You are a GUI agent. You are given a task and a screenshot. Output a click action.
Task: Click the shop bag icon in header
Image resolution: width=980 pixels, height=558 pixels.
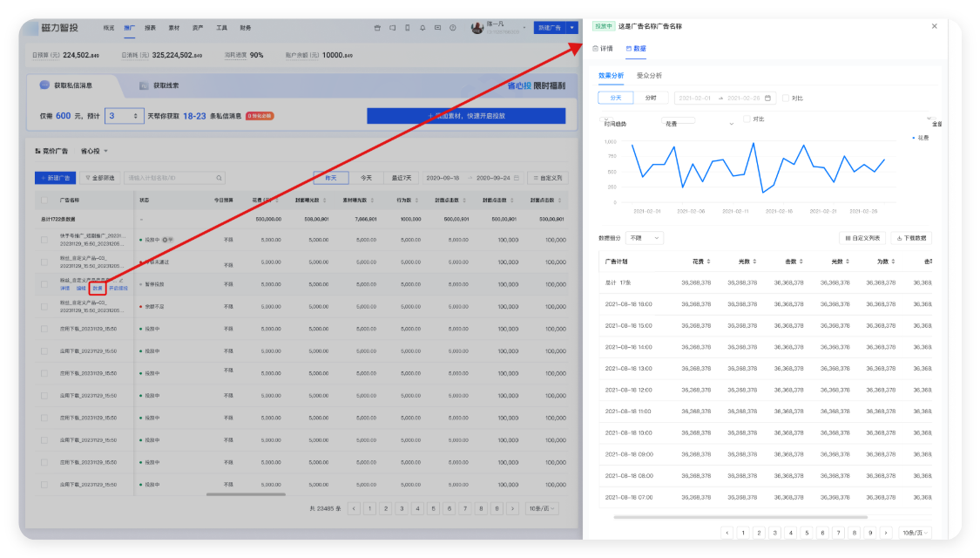coord(377,28)
